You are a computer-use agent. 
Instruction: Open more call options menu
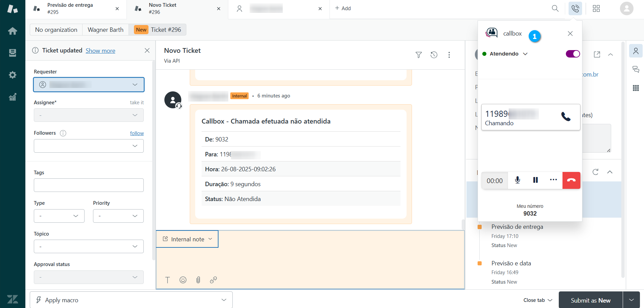pos(553,180)
